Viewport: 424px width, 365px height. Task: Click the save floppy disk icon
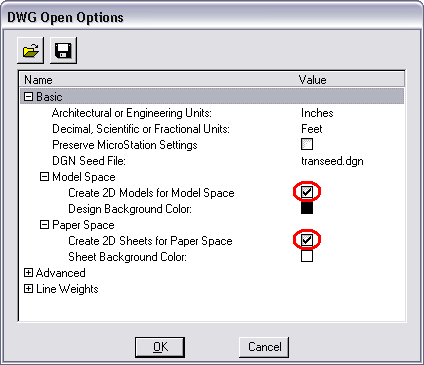tap(63, 51)
